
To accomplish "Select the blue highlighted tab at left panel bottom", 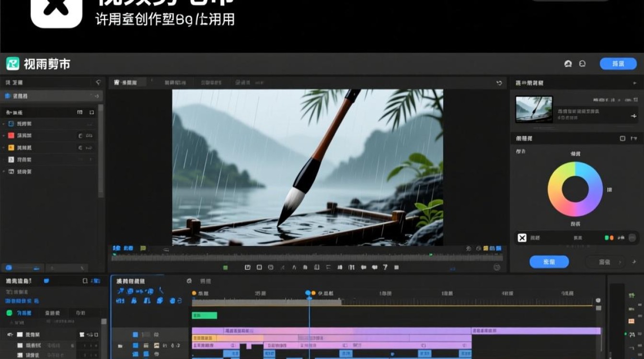I will coord(23,268).
